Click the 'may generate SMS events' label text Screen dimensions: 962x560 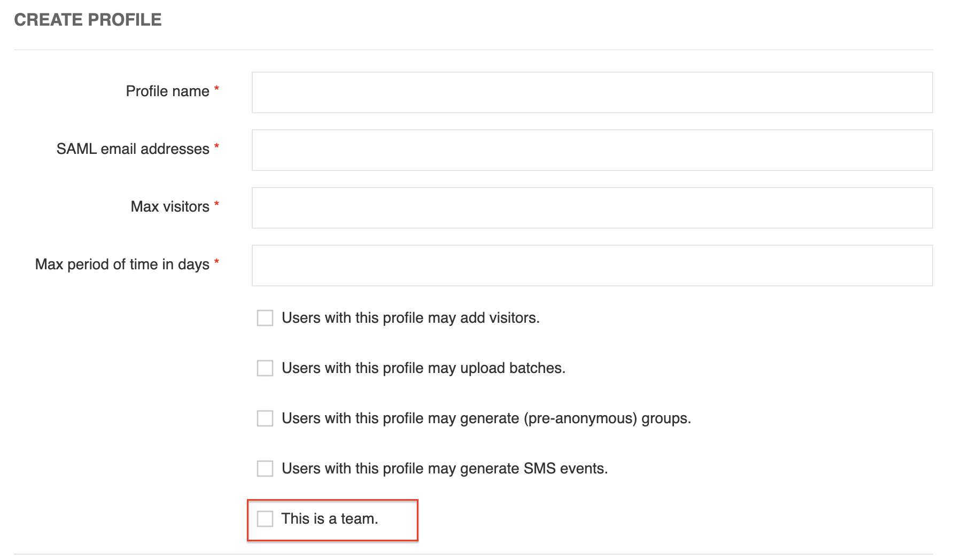tap(445, 469)
